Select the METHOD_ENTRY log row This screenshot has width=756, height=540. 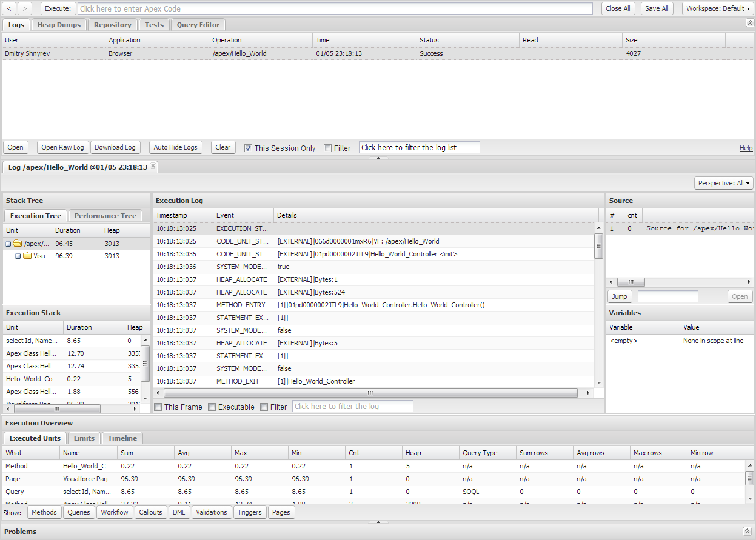pos(373,305)
